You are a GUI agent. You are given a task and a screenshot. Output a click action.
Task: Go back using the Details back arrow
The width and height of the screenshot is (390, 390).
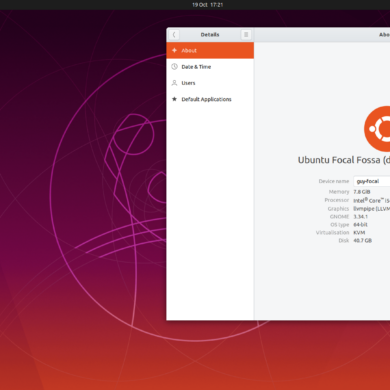[x=174, y=35]
